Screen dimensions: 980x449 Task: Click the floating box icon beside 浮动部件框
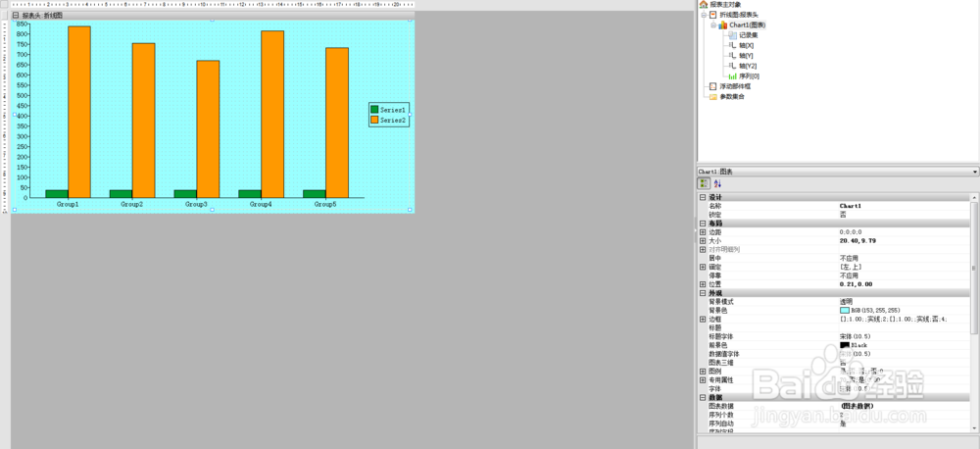tap(713, 86)
